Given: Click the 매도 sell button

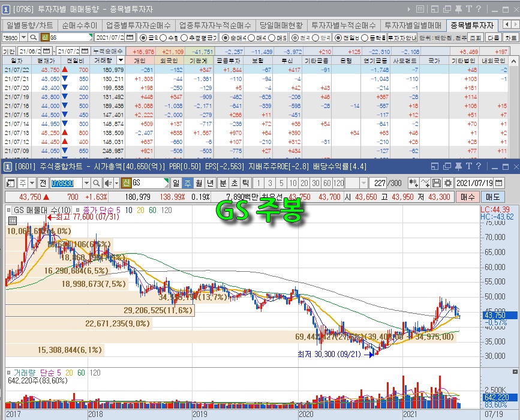Looking at the screenshot, I should point(493,197).
